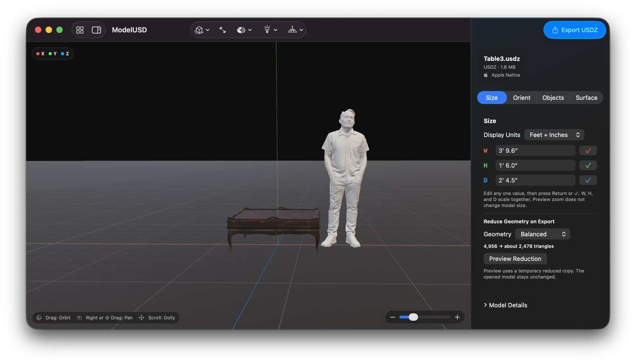Switch to the Surface tab
This screenshot has height=364, width=636.
(586, 98)
